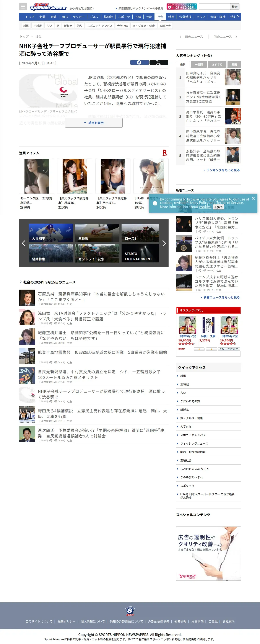Screen dimensions: 260x644
Task: Open ranking item 1 about 田中真紀子氏
Action: (x=208, y=78)
